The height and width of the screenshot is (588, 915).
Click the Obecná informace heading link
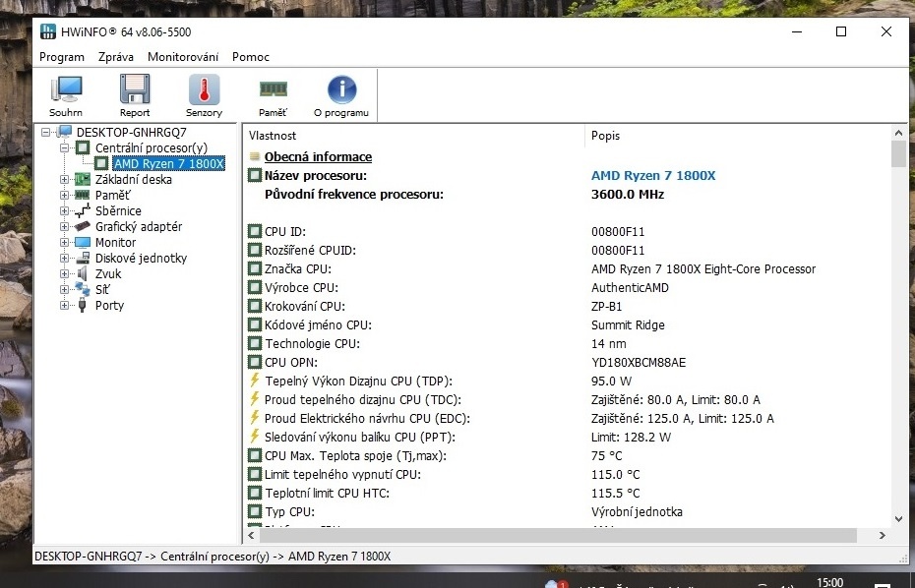click(x=318, y=156)
